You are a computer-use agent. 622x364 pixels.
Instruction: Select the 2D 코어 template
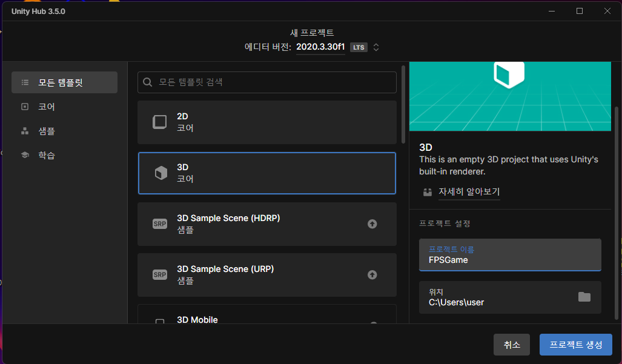pos(267,122)
